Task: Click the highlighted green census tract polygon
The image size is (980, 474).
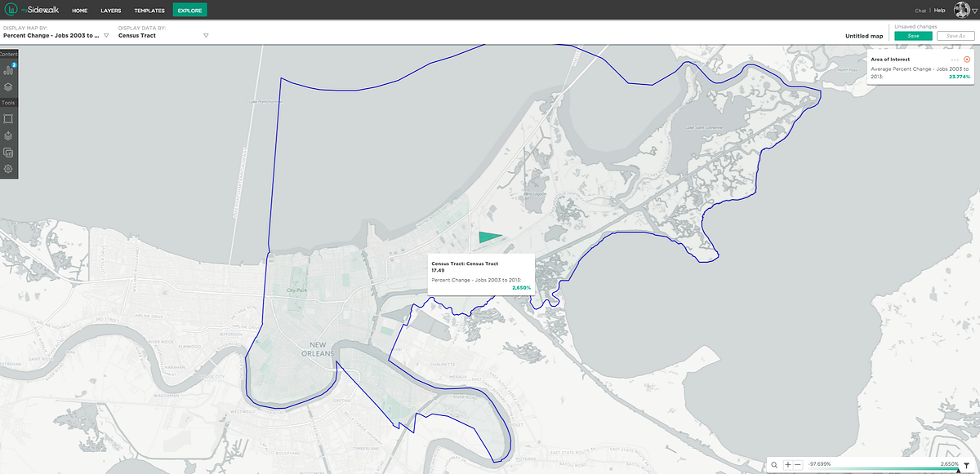Action: pos(488,237)
